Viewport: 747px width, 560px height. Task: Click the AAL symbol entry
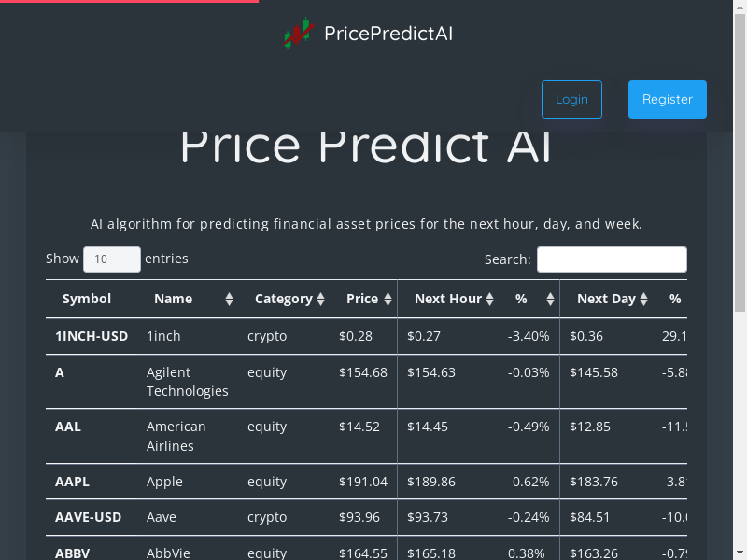[x=68, y=427]
